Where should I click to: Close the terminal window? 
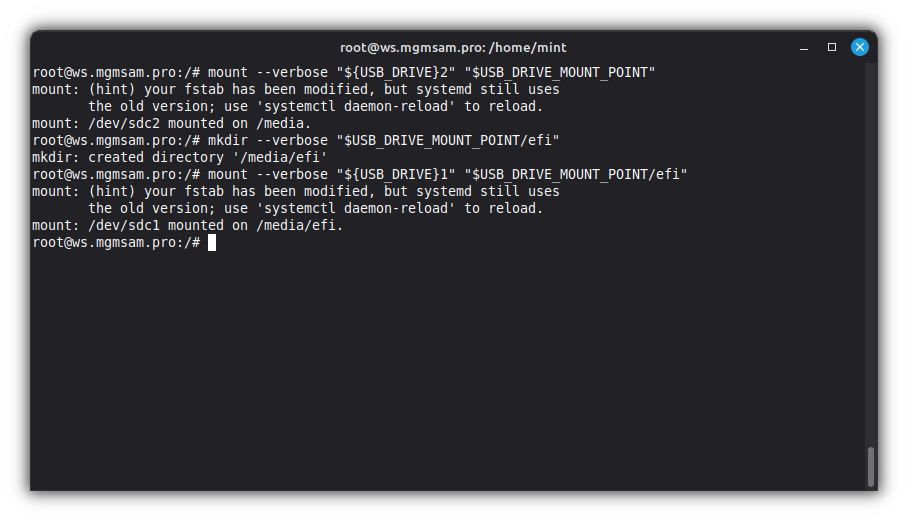(x=859, y=47)
